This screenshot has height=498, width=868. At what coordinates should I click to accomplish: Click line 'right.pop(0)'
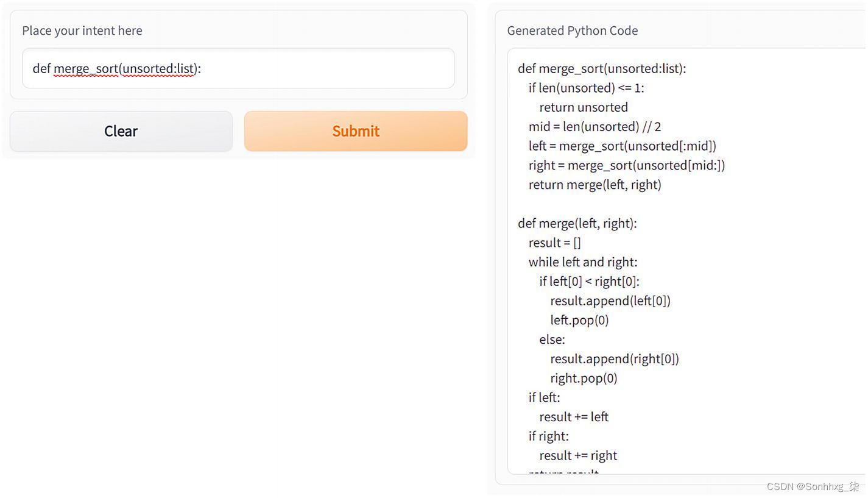tap(584, 379)
